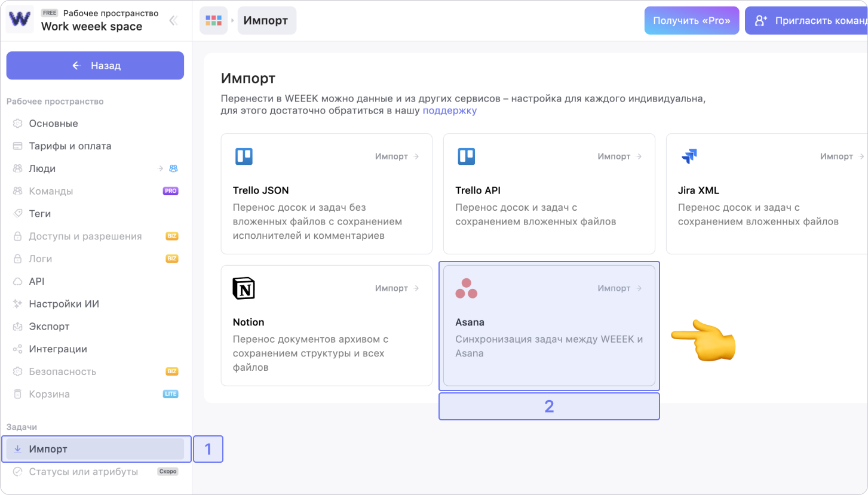The image size is (868, 495).
Task: Click the Импорт breadcrumb tab
Action: pyautogui.click(x=266, y=20)
